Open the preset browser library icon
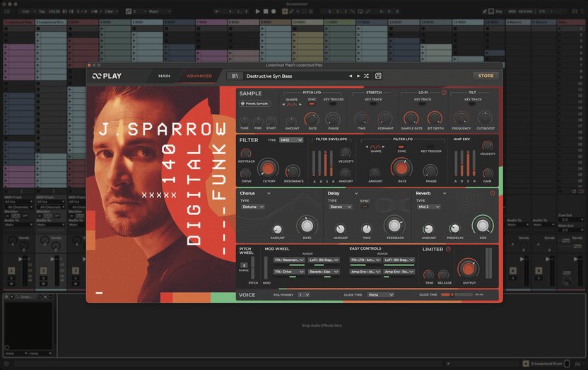Image resolution: width=588 pixels, height=370 pixels. point(235,76)
